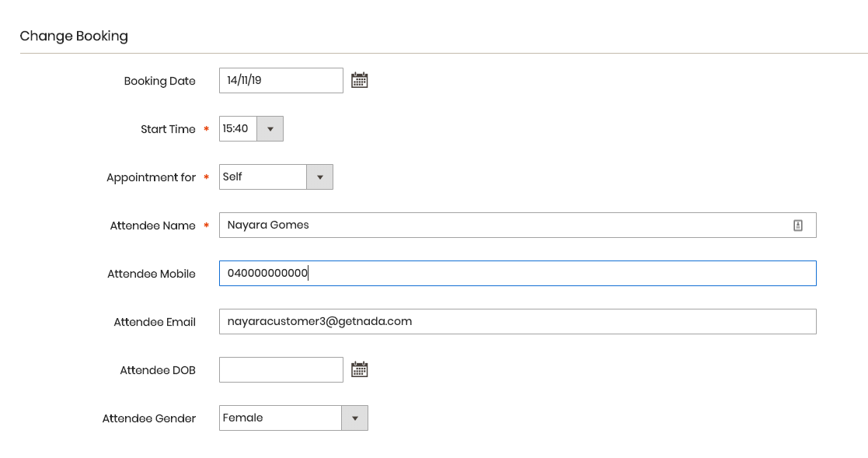The height and width of the screenshot is (458, 868).
Task: Focus the empty Attendee DOB field
Action: (x=281, y=370)
